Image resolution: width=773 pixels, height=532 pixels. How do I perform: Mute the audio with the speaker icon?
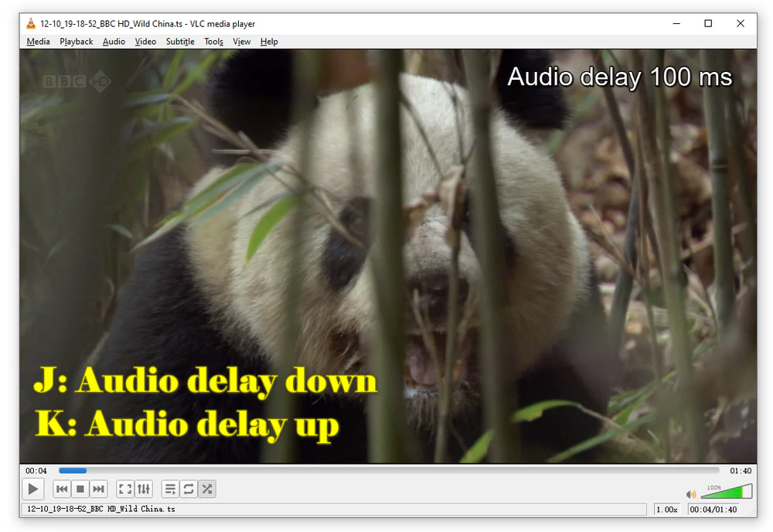pos(691,494)
